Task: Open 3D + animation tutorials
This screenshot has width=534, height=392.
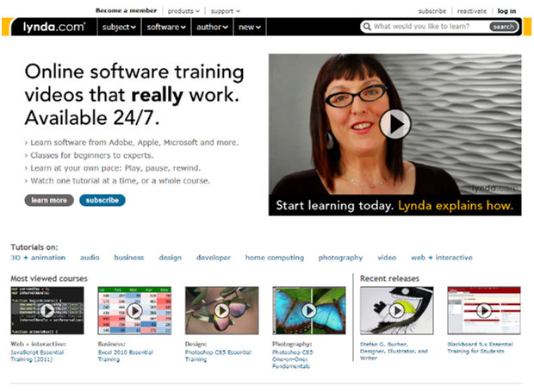Action: click(x=38, y=258)
